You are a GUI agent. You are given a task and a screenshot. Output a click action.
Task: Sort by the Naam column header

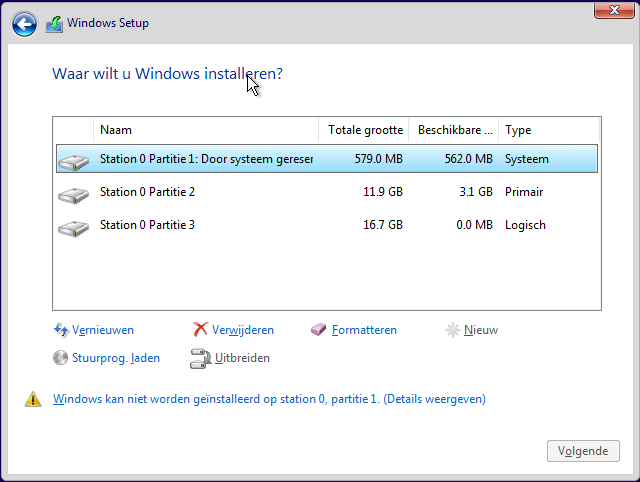point(206,130)
